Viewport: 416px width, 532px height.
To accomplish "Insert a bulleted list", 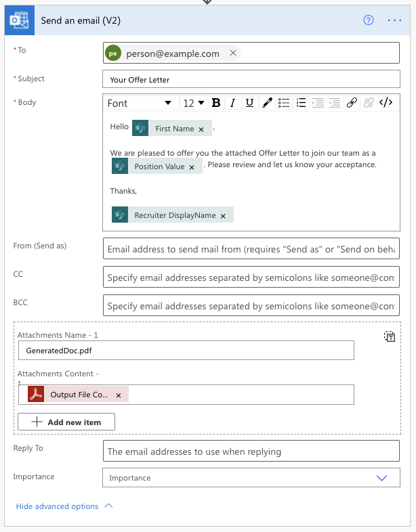I will pos(285,103).
